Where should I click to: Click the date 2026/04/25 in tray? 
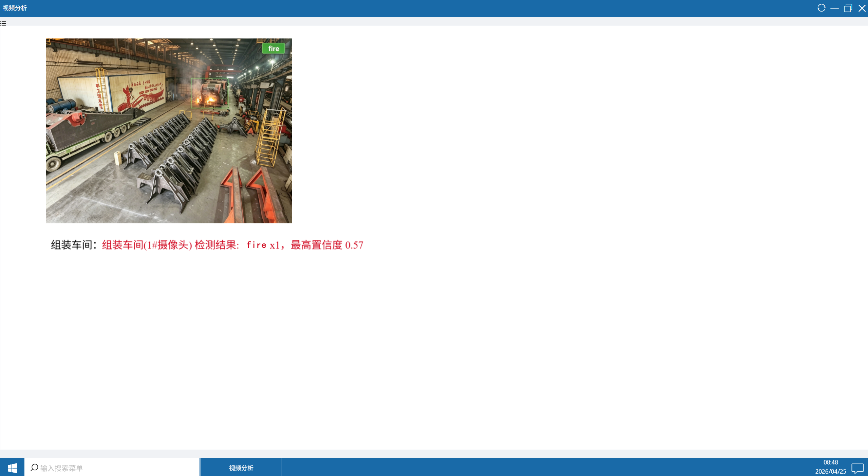click(x=830, y=472)
